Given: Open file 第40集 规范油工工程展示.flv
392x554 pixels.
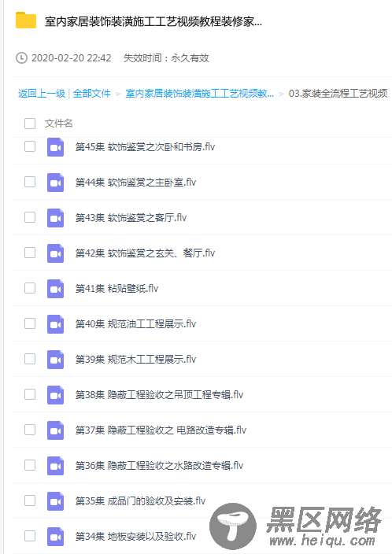Looking at the screenshot, I should pos(135,324).
